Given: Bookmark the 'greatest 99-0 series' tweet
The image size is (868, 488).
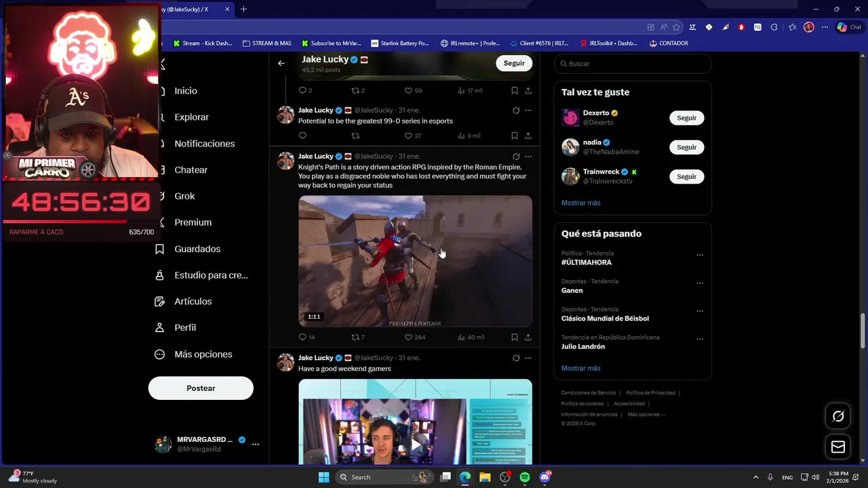Looking at the screenshot, I should (514, 136).
